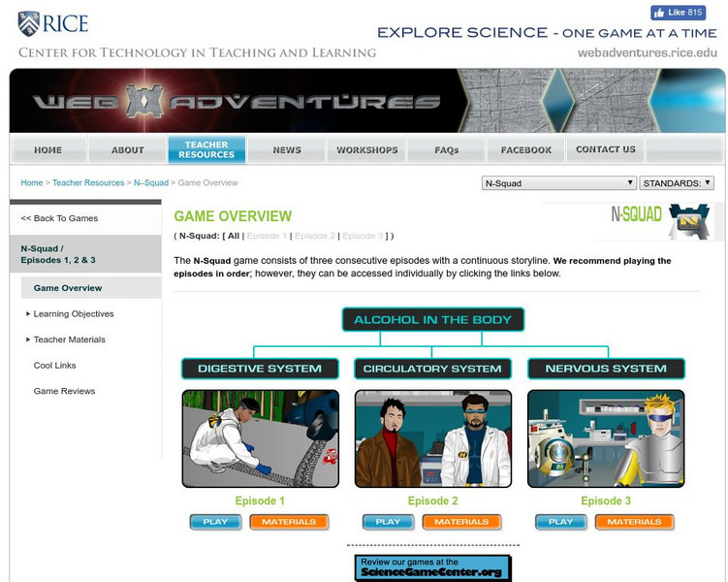Open MATERIALS for Episode 1

tap(289, 522)
